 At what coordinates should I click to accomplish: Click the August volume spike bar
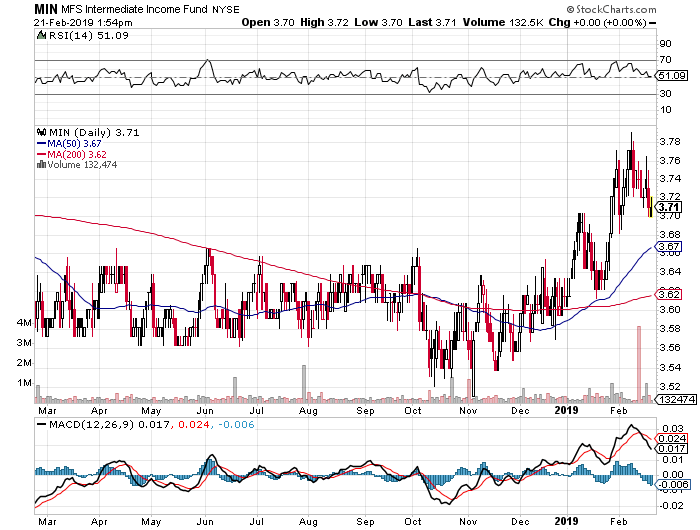click(304, 382)
